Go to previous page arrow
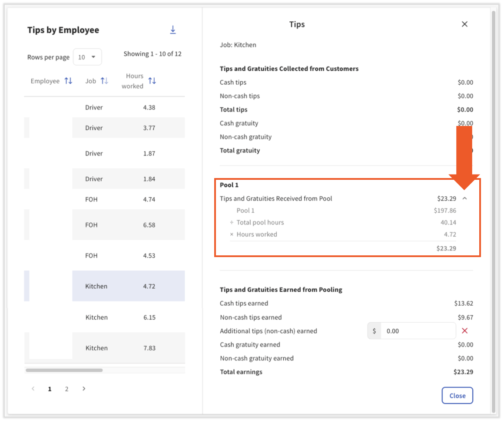Viewport: 504px width, 423px height. 33,389
